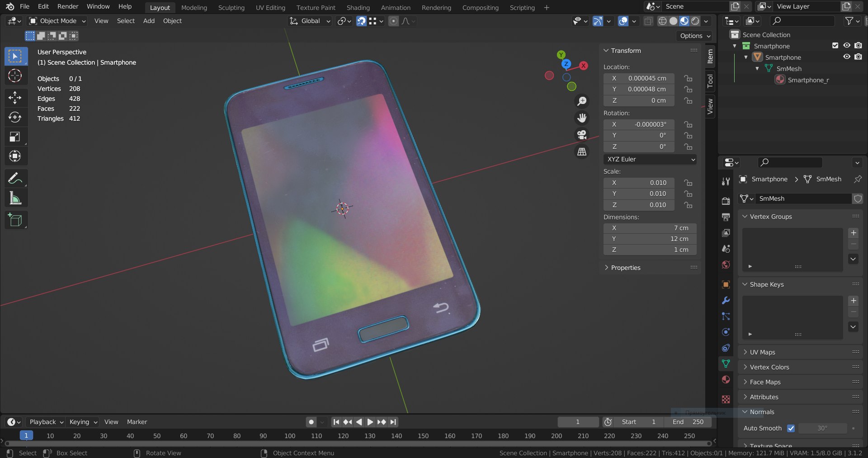Viewport: 868px width, 458px height.
Task: Toggle proportional editing in header
Action: pyautogui.click(x=394, y=21)
